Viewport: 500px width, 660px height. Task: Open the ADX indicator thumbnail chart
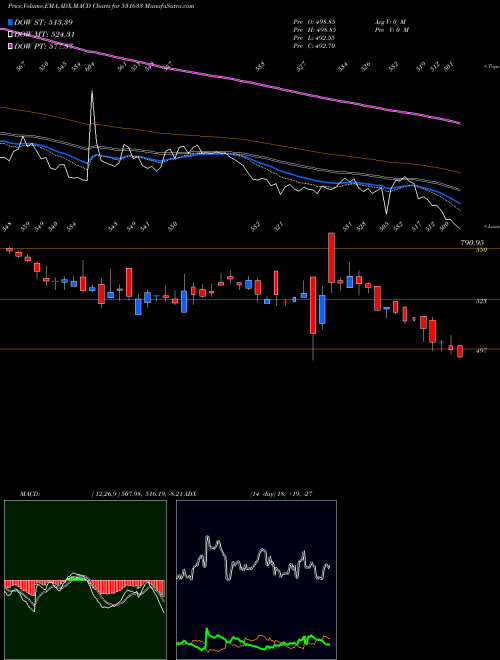tap(256, 580)
